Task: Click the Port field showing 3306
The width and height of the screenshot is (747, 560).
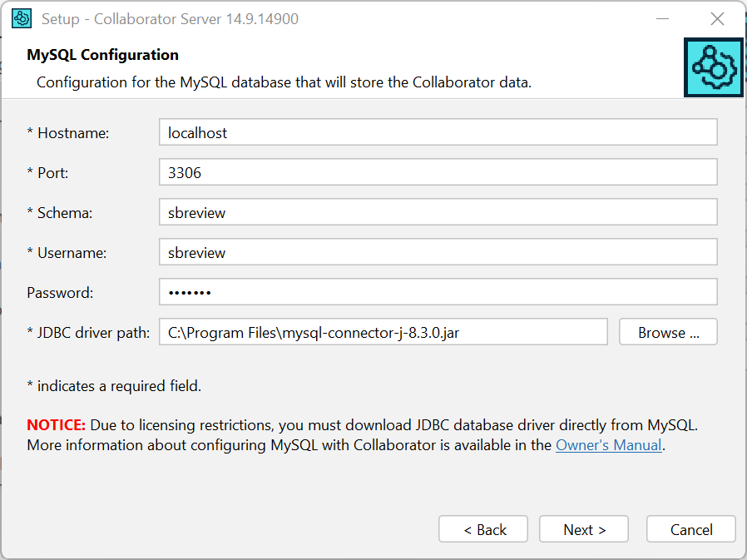Action: pos(438,171)
